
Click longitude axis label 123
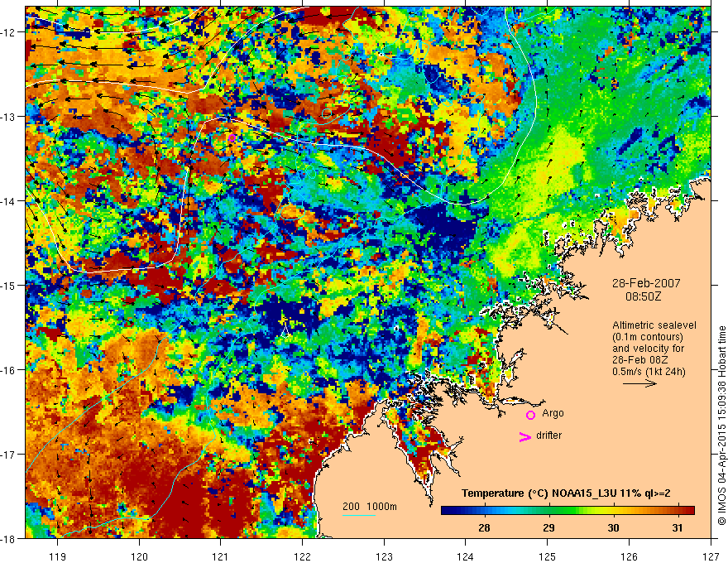(x=384, y=556)
